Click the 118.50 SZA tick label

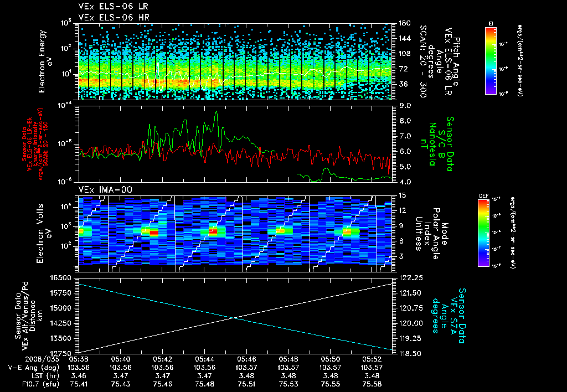410,353
